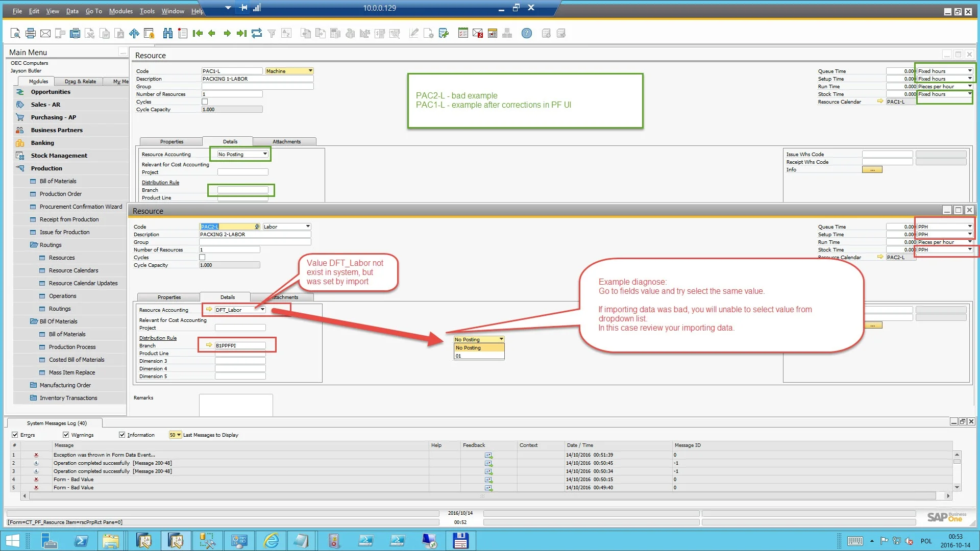Viewport: 980px width, 551px height.
Task: Open the Labor resource type dropdown
Action: click(307, 227)
